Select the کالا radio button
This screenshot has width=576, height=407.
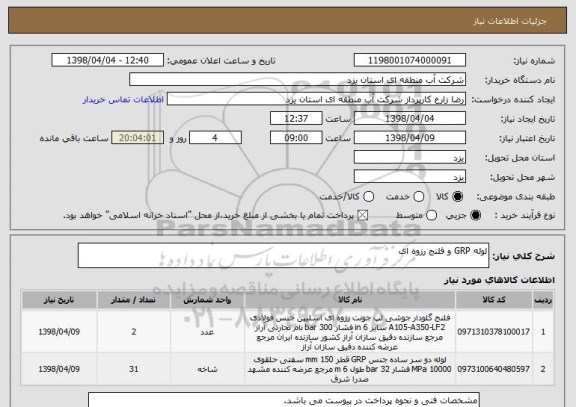[x=457, y=197]
